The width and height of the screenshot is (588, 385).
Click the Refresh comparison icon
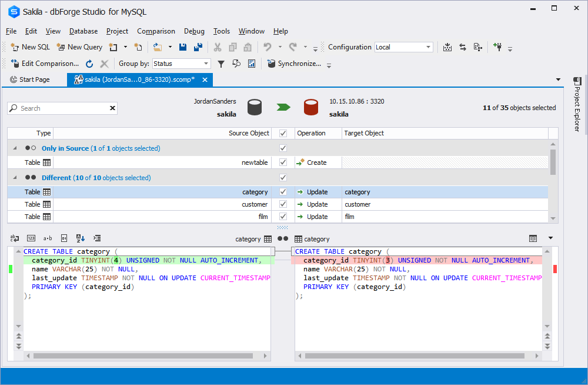coord(89,64)
